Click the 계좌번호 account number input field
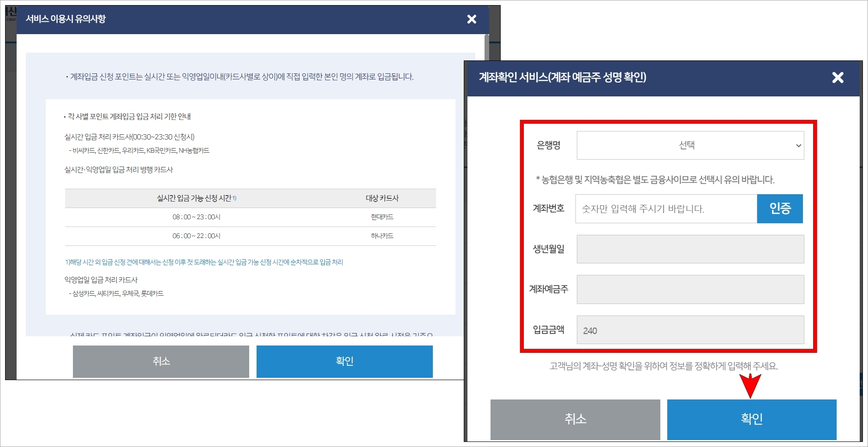Image resolution: width=868 pixels, height=447 pixels. [666, 209]
